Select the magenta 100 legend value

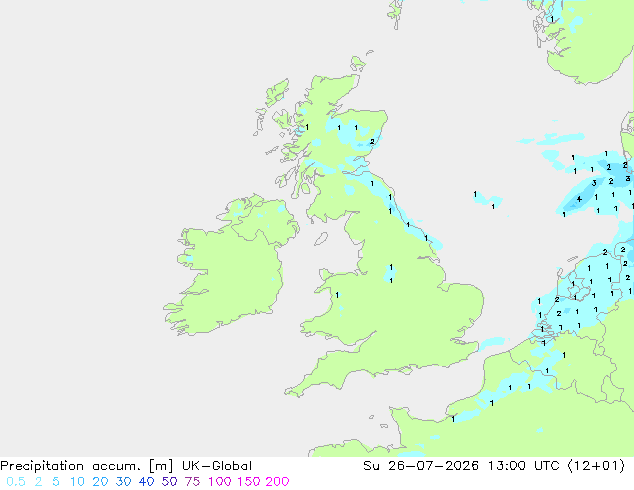pyautogui.click(x=221, y=482)
